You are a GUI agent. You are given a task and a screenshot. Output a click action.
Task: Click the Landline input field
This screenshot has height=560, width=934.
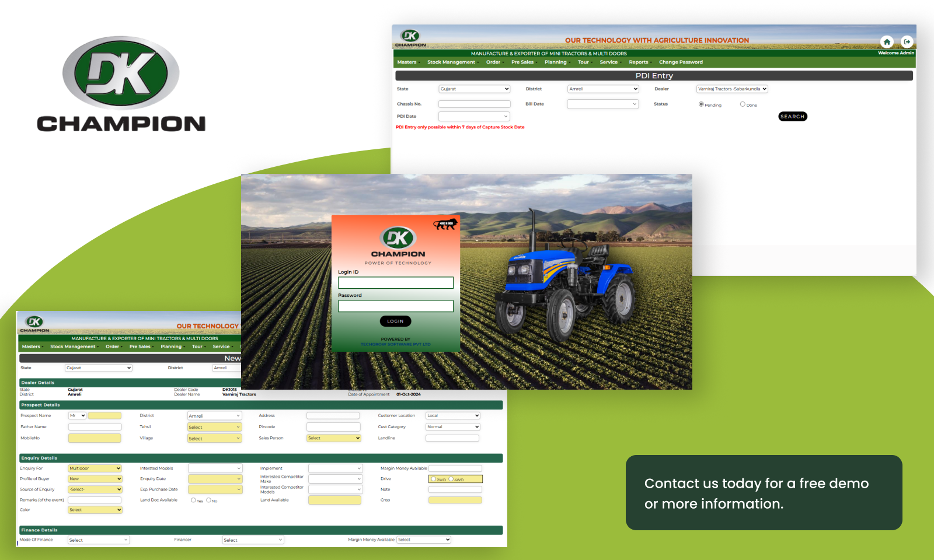click(x=452, y=438)
